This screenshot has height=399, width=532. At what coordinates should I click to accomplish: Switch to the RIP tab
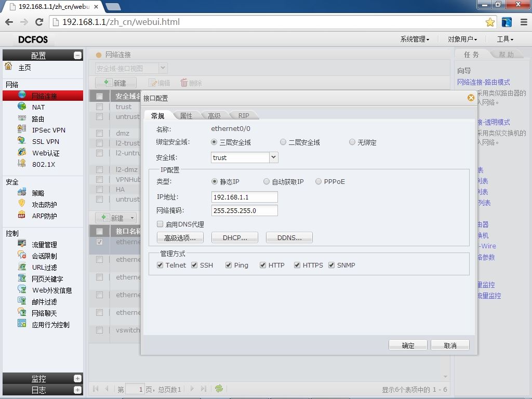[243, 116]
